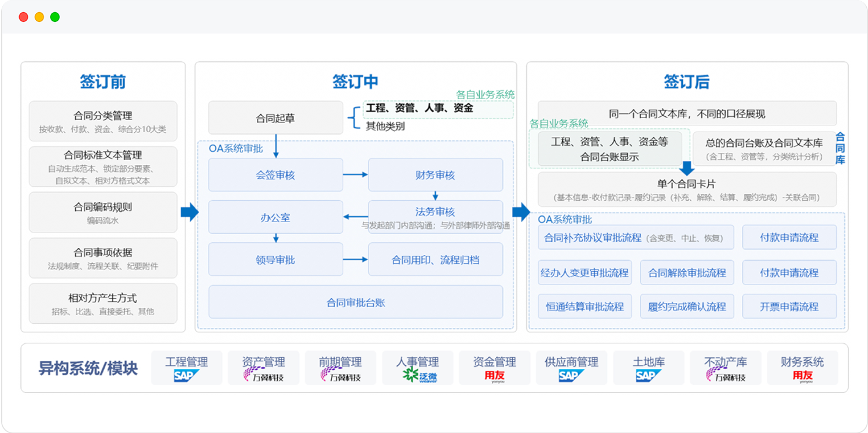Select the 办公室 step
The image size is (868, 433).
point(275,217)
